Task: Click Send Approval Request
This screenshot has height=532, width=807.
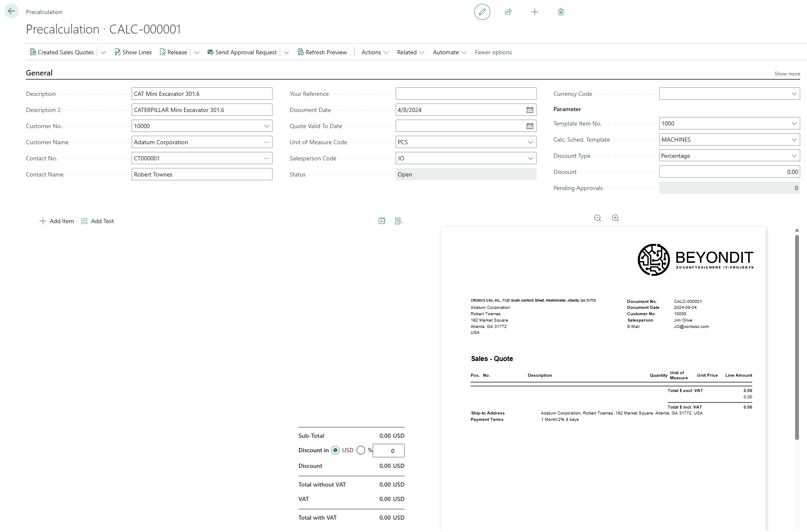Action: click(x=242, y=52)
